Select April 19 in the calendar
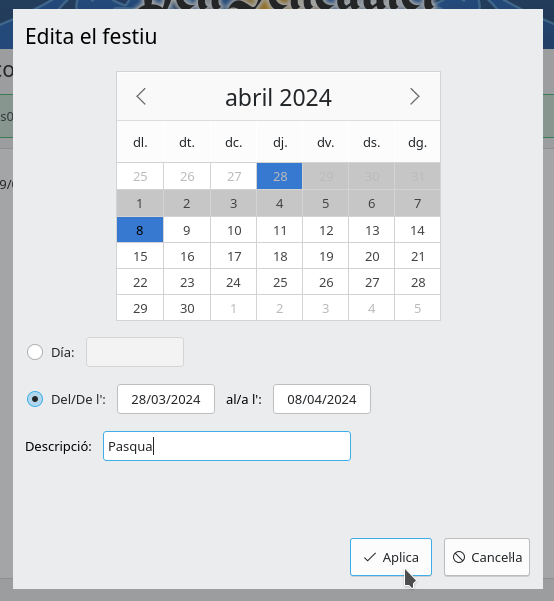This screenshot has width=554, height=601. pos(326,256)
